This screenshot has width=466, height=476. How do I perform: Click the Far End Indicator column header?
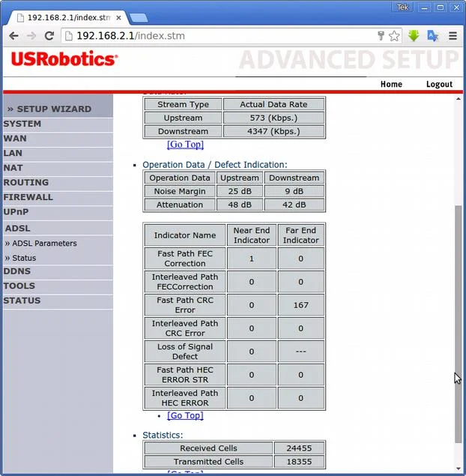(x=300, y=235)
